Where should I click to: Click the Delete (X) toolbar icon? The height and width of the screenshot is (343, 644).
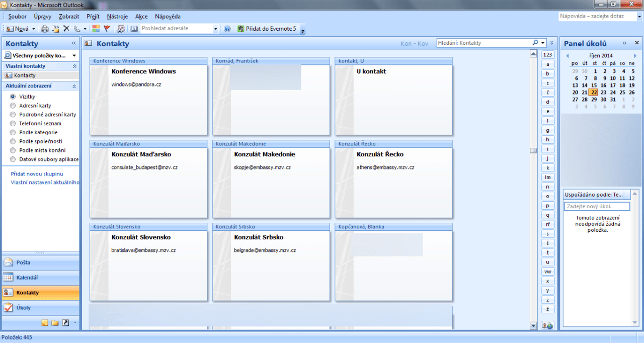66,29
